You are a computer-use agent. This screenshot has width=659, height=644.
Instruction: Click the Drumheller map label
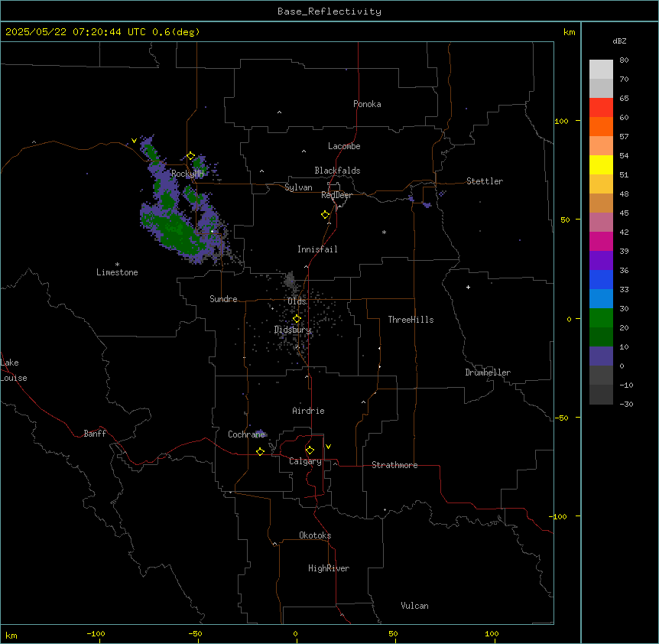[488, 372]
